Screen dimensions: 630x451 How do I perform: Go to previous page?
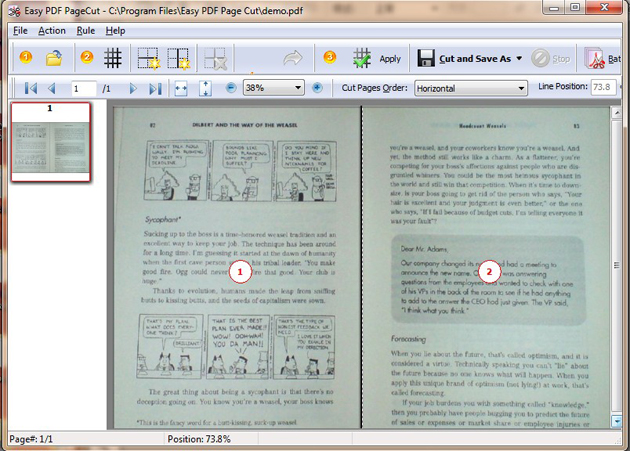click(x=51, y=88)
